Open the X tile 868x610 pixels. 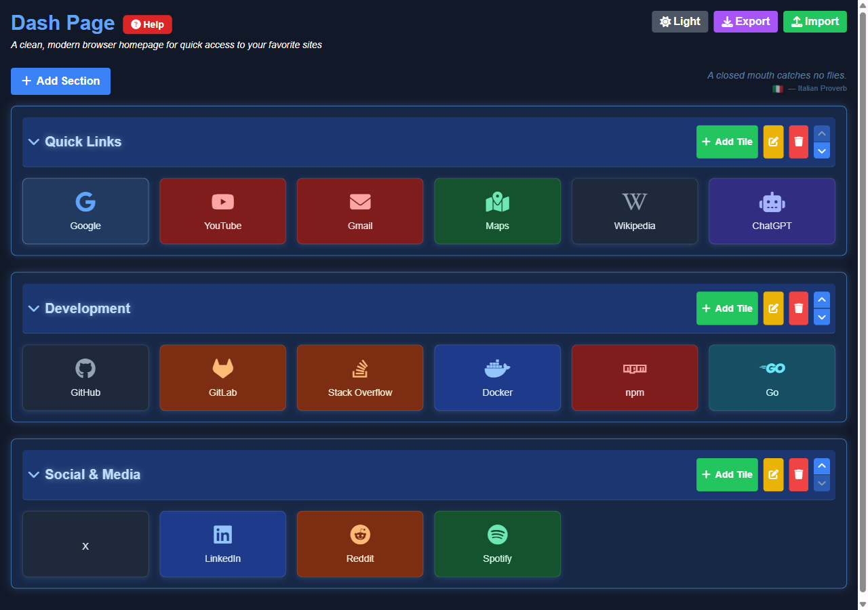pyautogui.click(x=85, y=544)
